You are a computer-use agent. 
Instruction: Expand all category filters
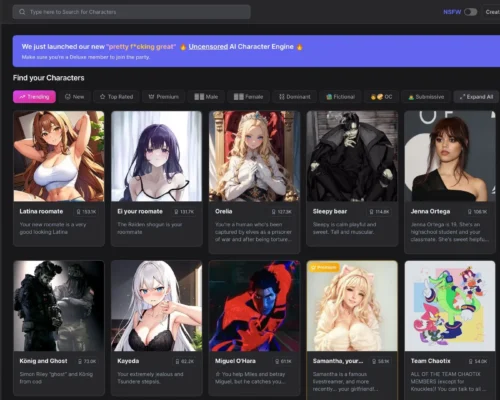tap(476, 97)
